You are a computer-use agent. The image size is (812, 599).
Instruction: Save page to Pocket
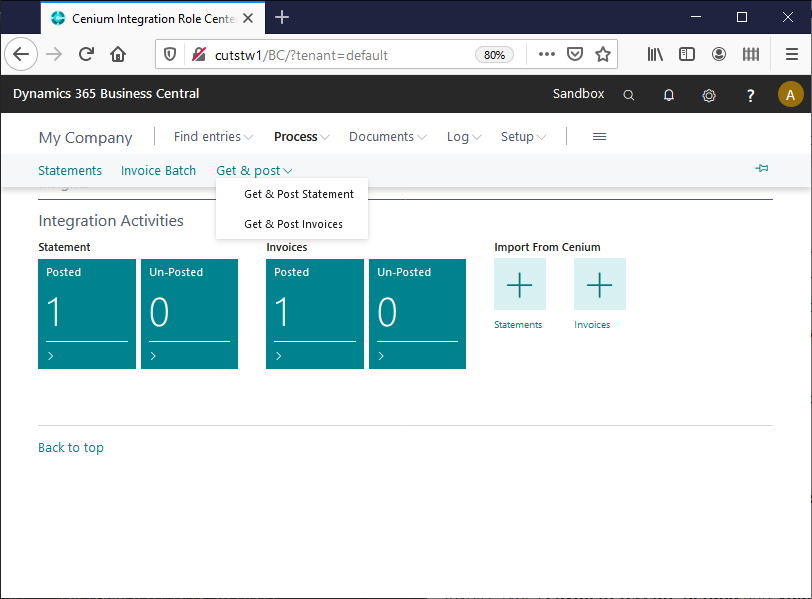point(575,54)
